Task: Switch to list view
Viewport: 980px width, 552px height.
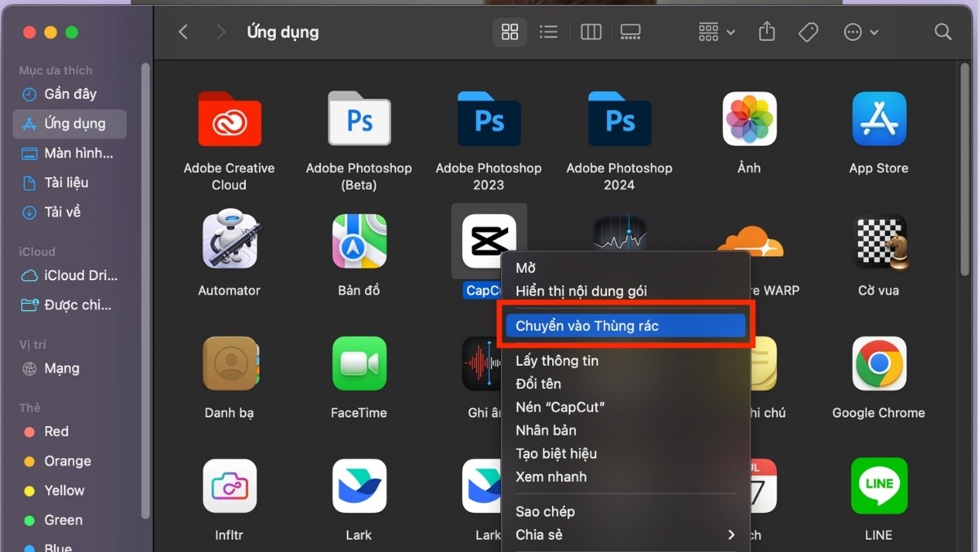Action: tap(549, 32)
